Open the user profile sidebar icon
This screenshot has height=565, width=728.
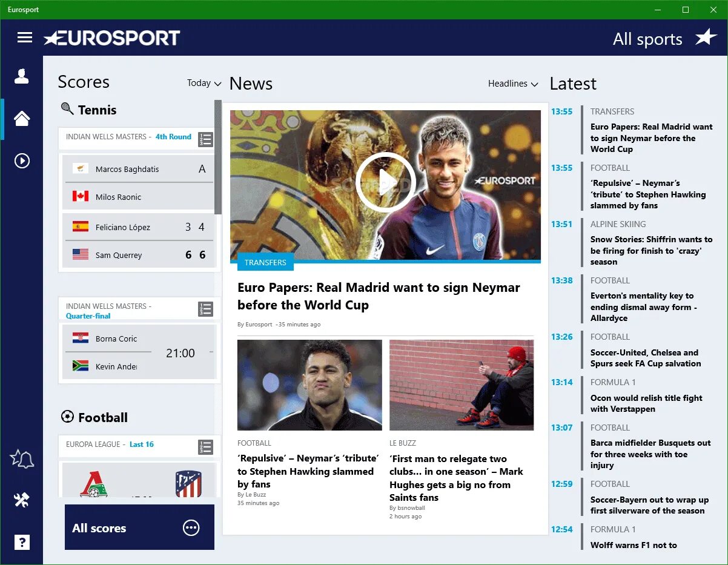coord(22,76)
